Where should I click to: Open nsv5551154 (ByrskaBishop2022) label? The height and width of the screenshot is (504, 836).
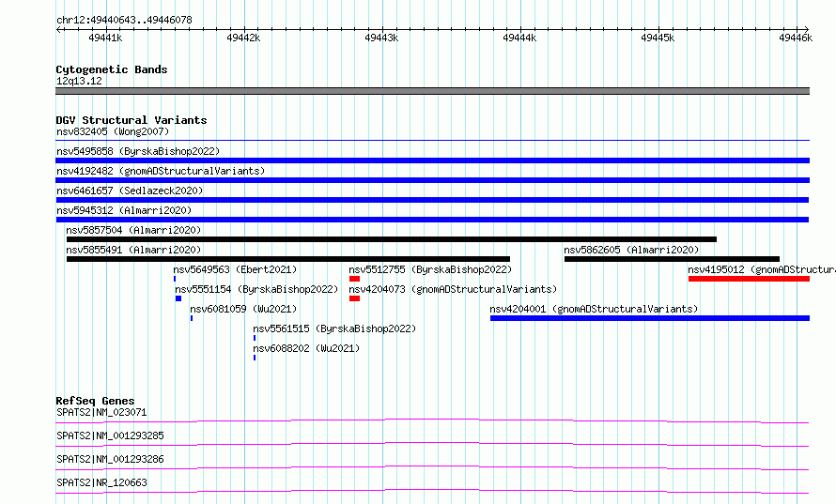[x=256, y=289]
